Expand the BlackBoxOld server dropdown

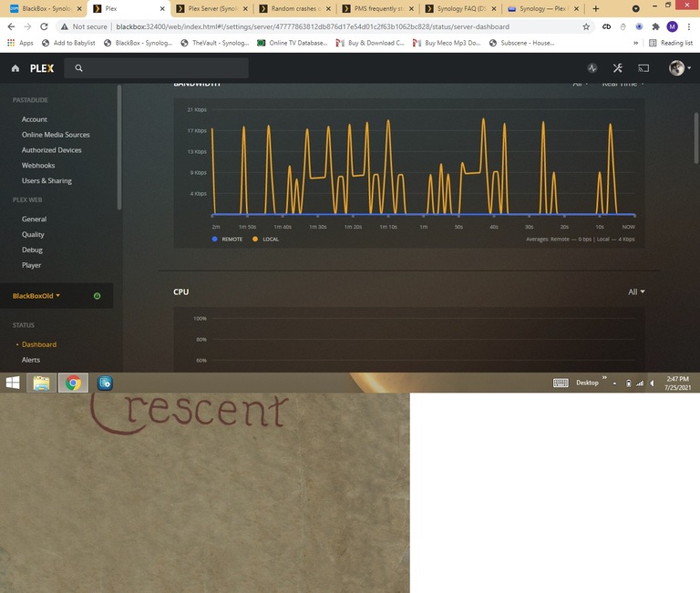[x=36, y=296]
